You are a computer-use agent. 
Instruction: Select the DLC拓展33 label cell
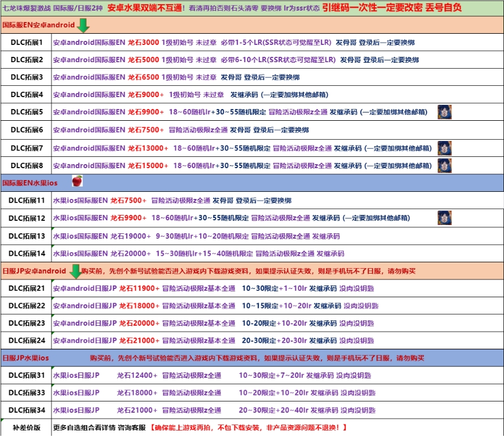[x=26, y=393]
